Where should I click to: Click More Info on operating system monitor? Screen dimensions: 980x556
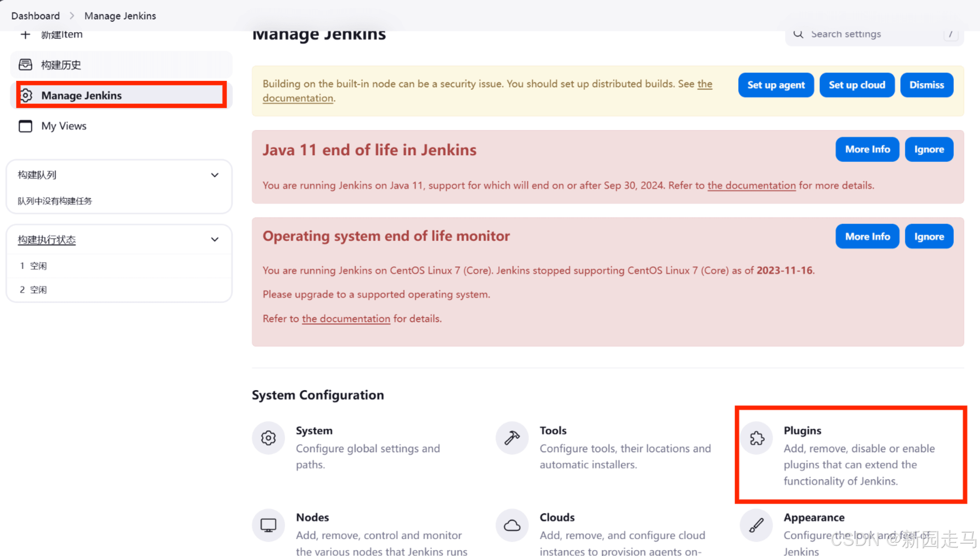click(x=867, y=236)
